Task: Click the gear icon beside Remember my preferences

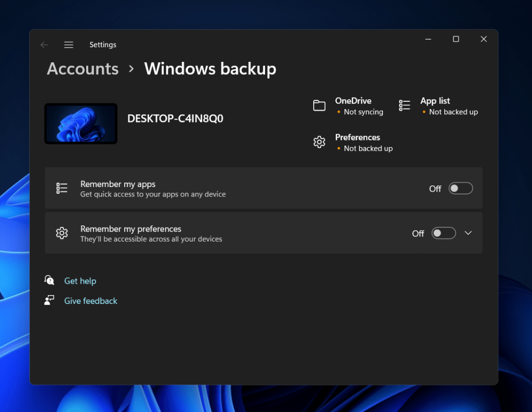Action: pos(62,233)
